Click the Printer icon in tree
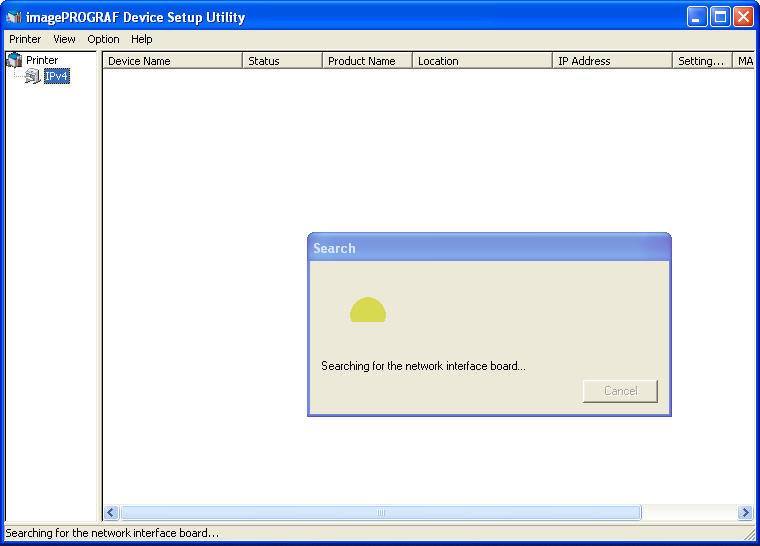The width and height of the screenshot is (760, 546). click(x=14, y=60)
